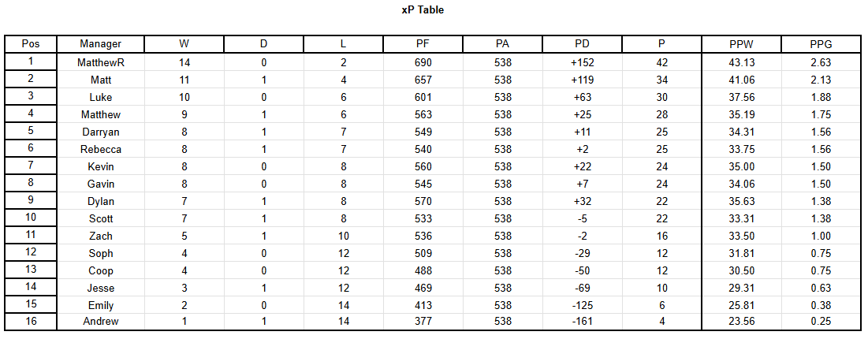Select position 16 cell
This screenshot has width=868, height=339.
coord(31,322)
